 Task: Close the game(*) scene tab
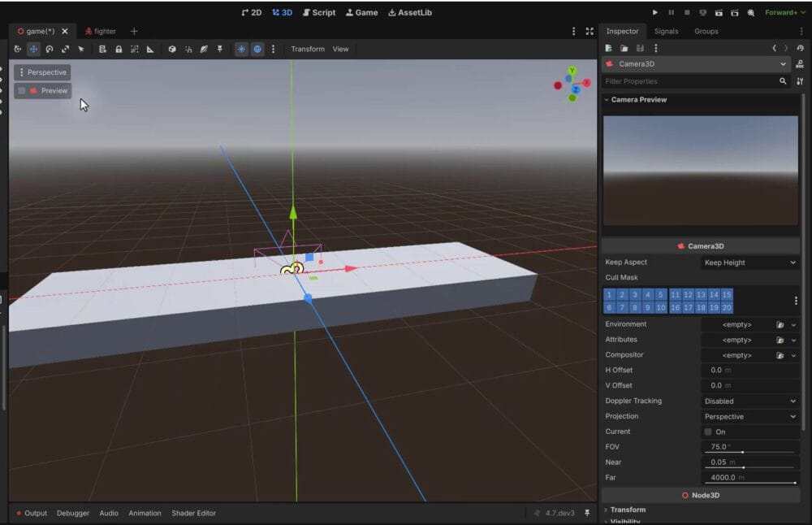coord(65,31)
